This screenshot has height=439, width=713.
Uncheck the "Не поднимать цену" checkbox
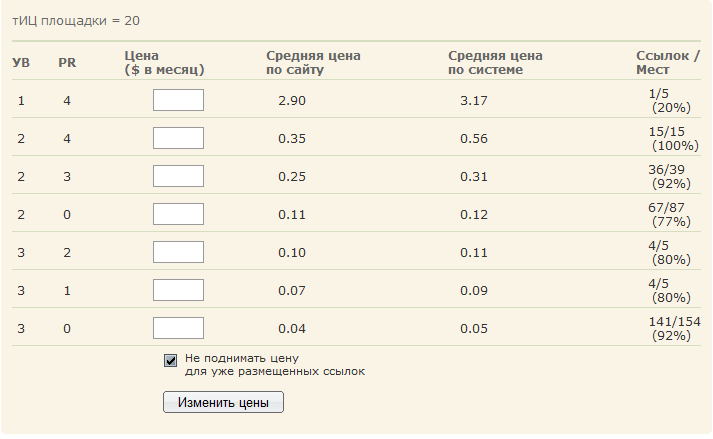(x=171, y=361)
